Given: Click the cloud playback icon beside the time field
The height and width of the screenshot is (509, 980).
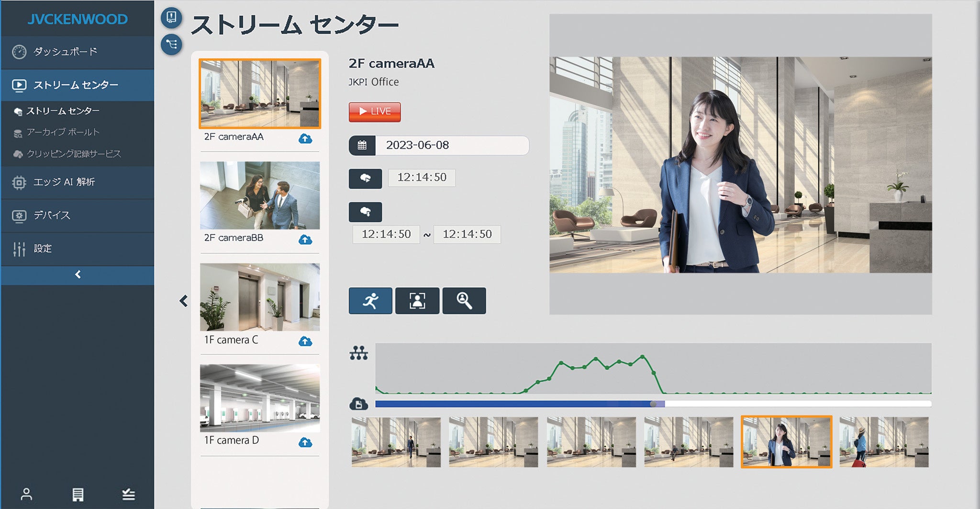Looking at the screenshot, I should tap(365, 179).
